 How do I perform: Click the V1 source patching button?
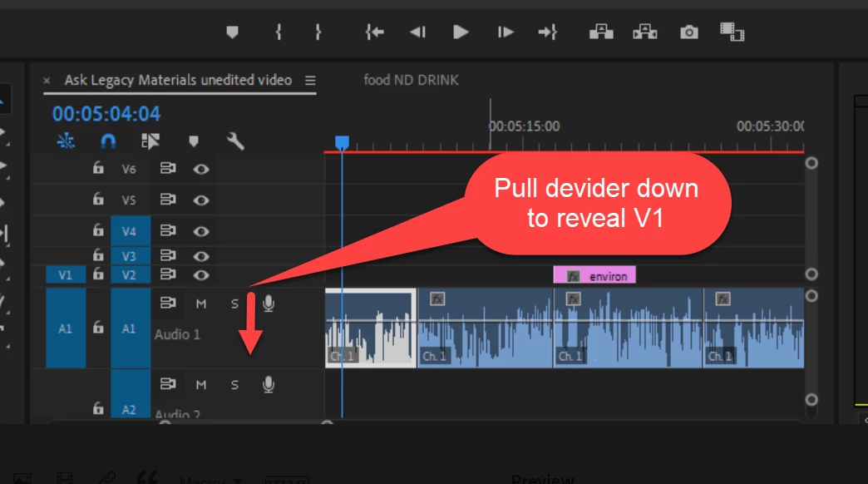tap(66, 274)
